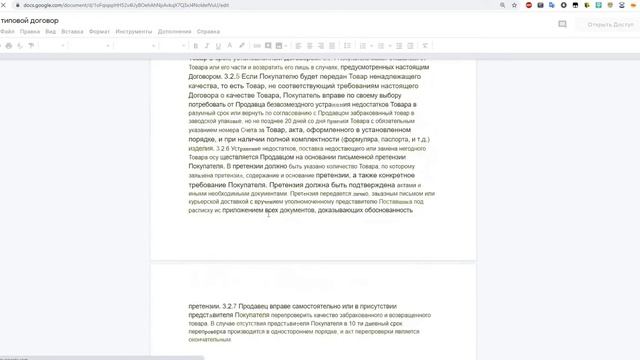The width and height of the screenshot is (640, 360).
Task: Open the Справка menu
Action: coord(208,31)
